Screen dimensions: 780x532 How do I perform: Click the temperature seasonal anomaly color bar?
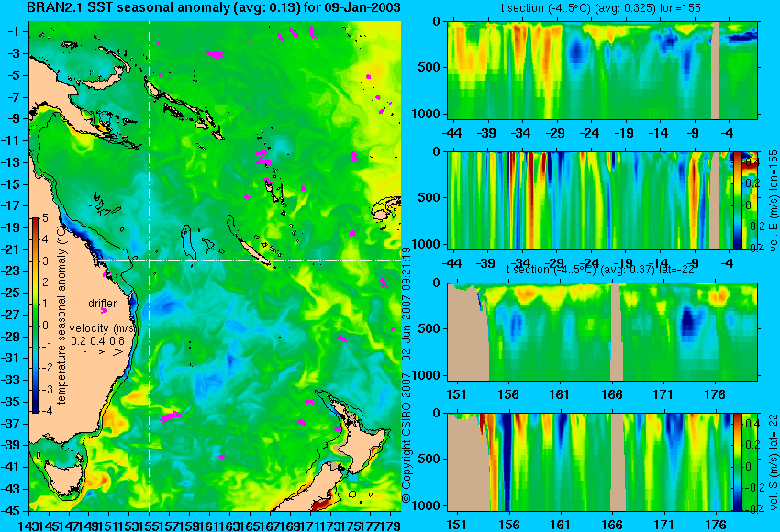click(x=36, y=316)
